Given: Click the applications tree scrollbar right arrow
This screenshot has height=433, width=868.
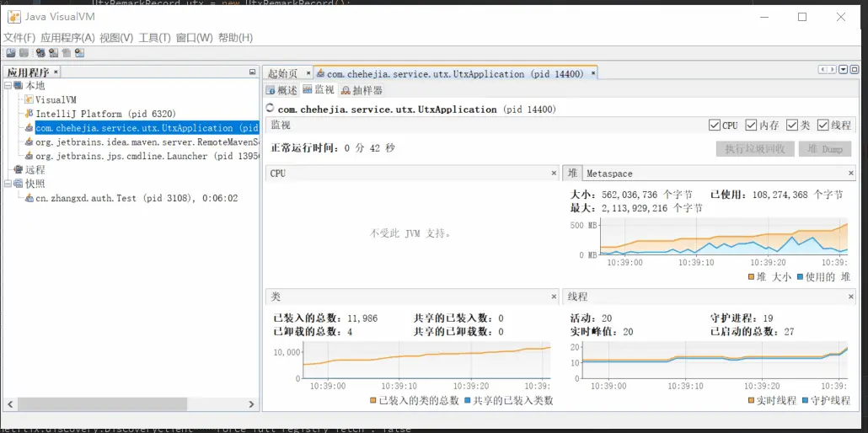Looking at the screenshot, I should (251, 404).
